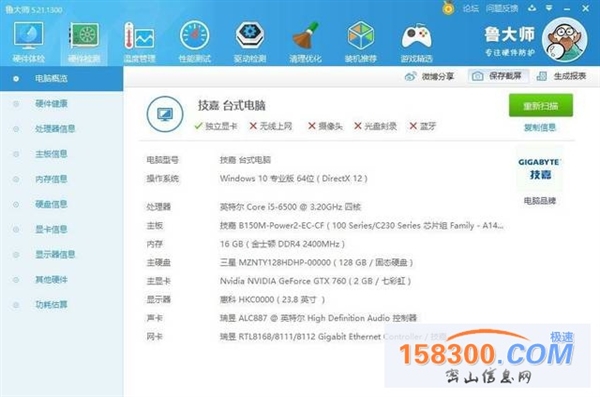This screenshot has height=397, width=600.
Task: Click the 光盘刻录 status indicator
Action: tap(375, 126)
